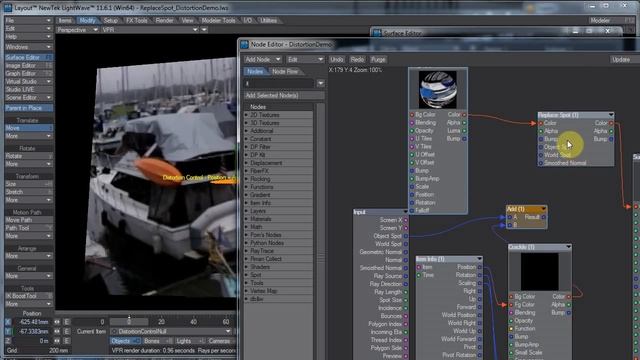Select the Rotate tool
640x360 pixels.
(x=28, y=156)
